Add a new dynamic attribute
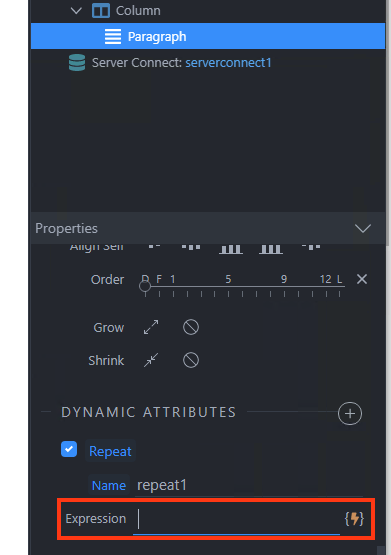Viewport: 391px width, 555px height. point(350,413)
